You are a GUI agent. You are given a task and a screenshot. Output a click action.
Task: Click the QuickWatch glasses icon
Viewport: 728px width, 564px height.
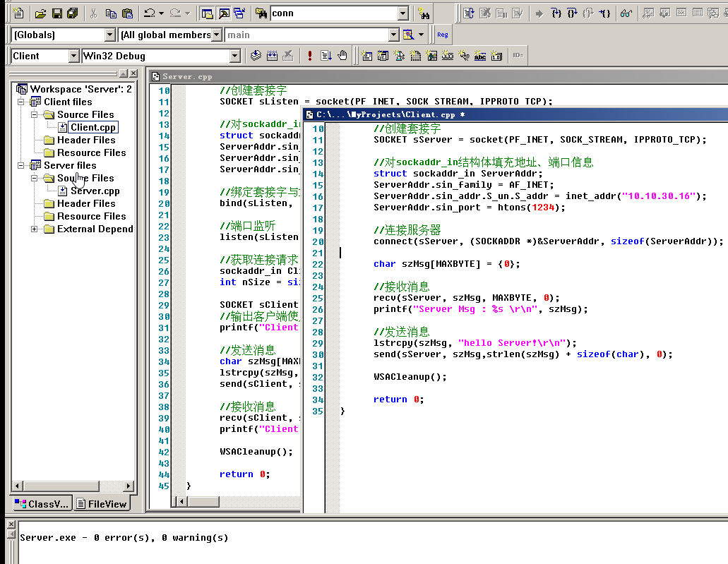[x=626, y=13]
